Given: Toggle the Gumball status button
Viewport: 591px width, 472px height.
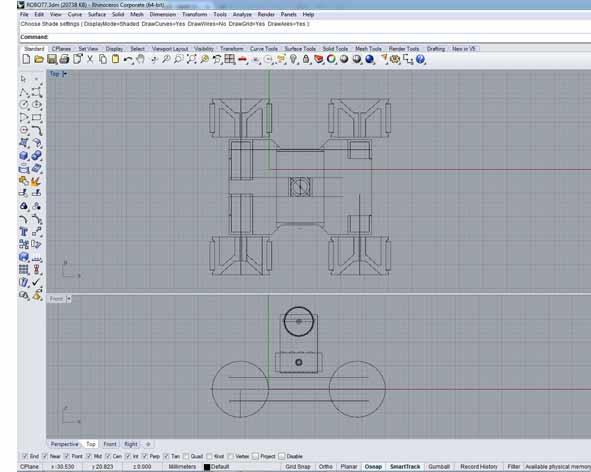Looking at the screenshot, I should point(439,467).
